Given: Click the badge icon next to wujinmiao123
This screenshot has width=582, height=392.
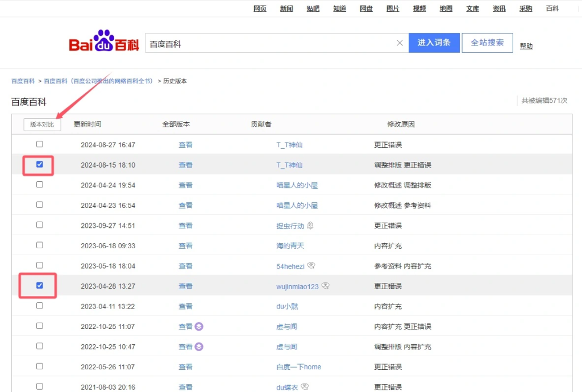Looking at the screenshot, I should 326,286.
